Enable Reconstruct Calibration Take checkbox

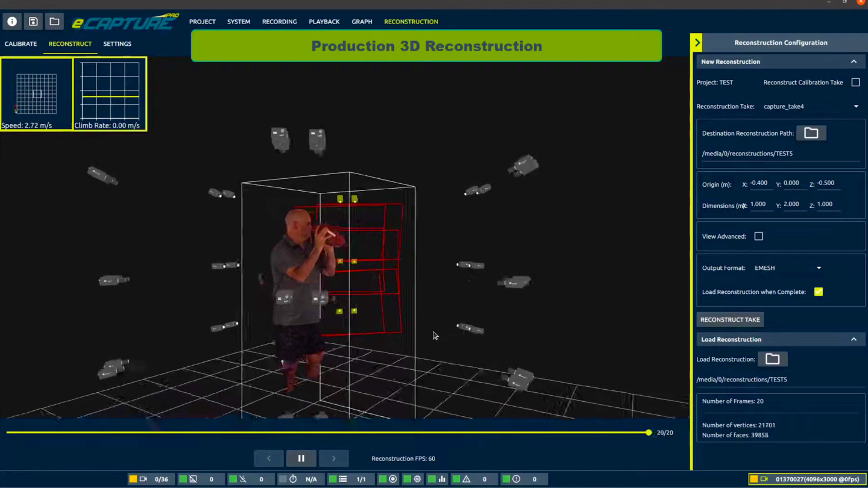855,83
